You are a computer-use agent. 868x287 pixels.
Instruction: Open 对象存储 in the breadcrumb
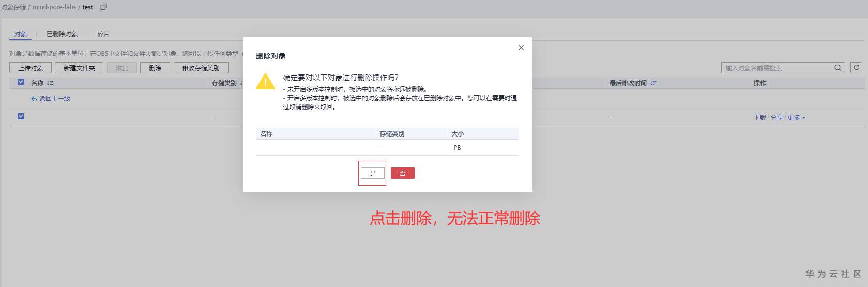tap(13, 7)
